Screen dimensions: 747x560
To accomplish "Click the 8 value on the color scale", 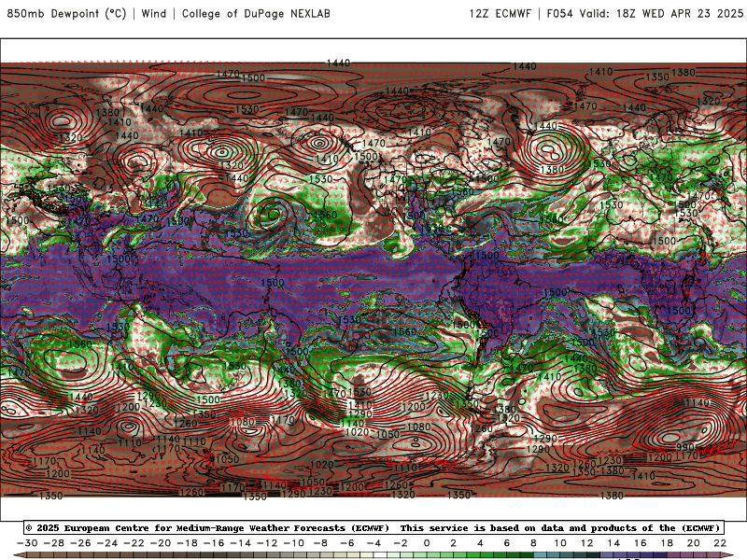I will (x=533, y=543).
